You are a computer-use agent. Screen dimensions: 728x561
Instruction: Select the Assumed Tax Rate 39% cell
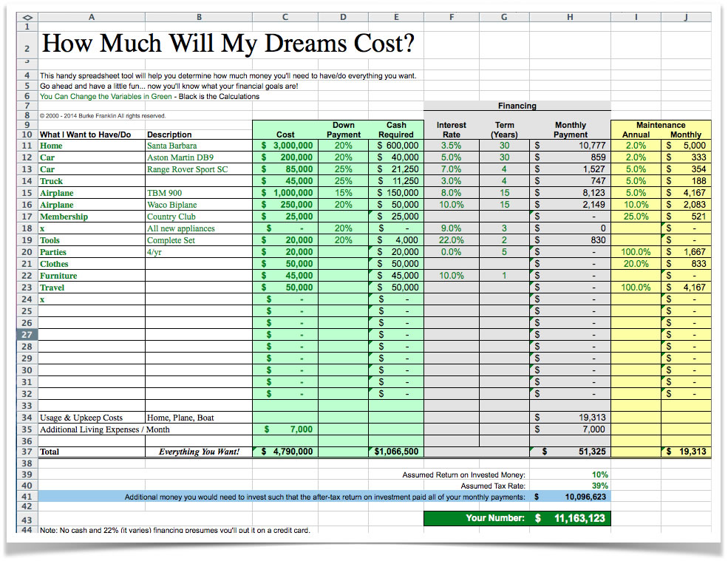599,486
